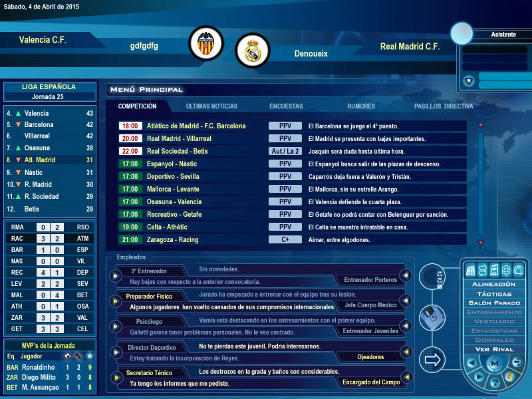532x399 pixels.
Task: Click the shopping bag icon
Action: [x=518, y=270]
